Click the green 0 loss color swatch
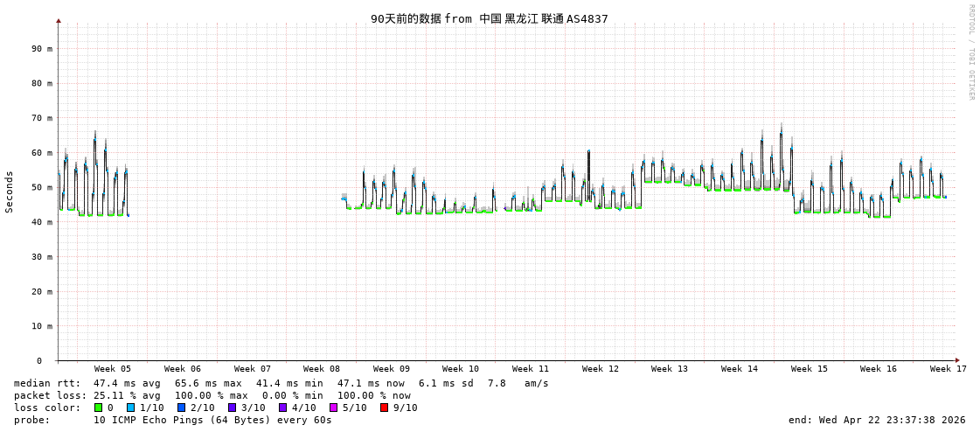This screenshot has width=980, height=432. pos(98,408)
